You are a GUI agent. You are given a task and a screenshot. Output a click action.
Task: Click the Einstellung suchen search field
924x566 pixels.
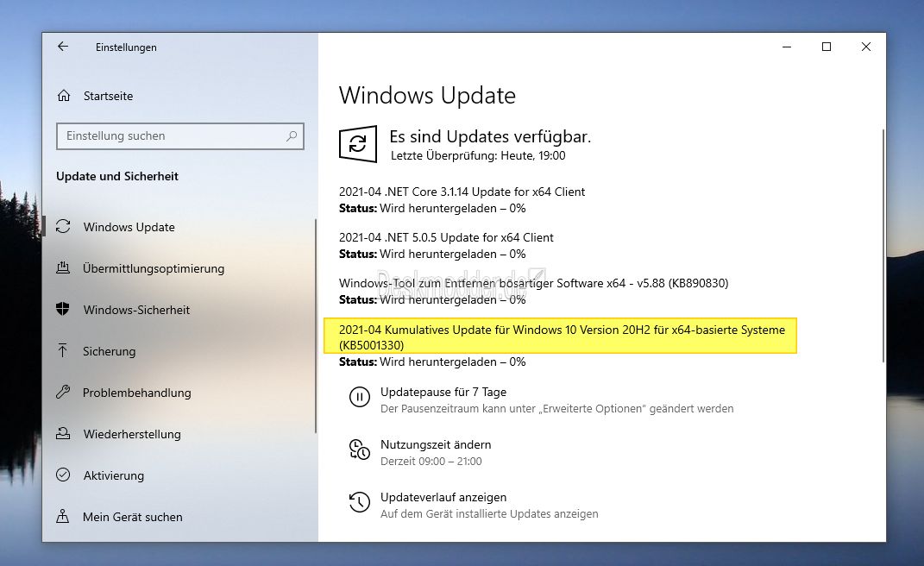180,136
